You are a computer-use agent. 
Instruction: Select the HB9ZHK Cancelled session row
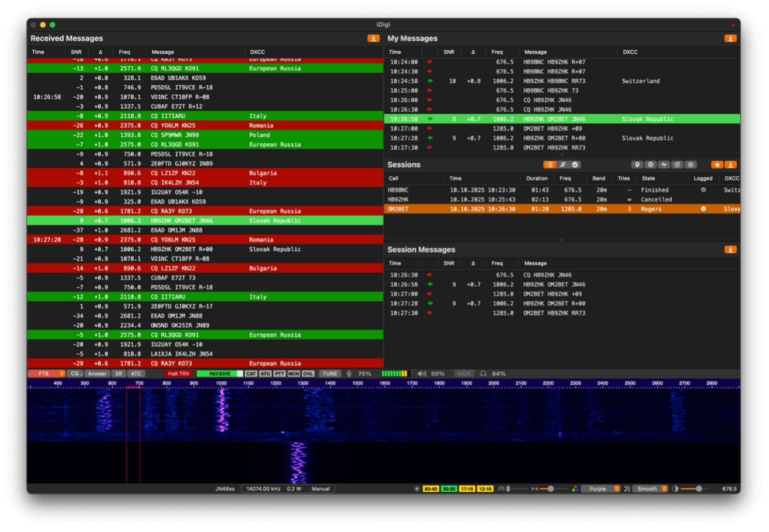point(562,199)
